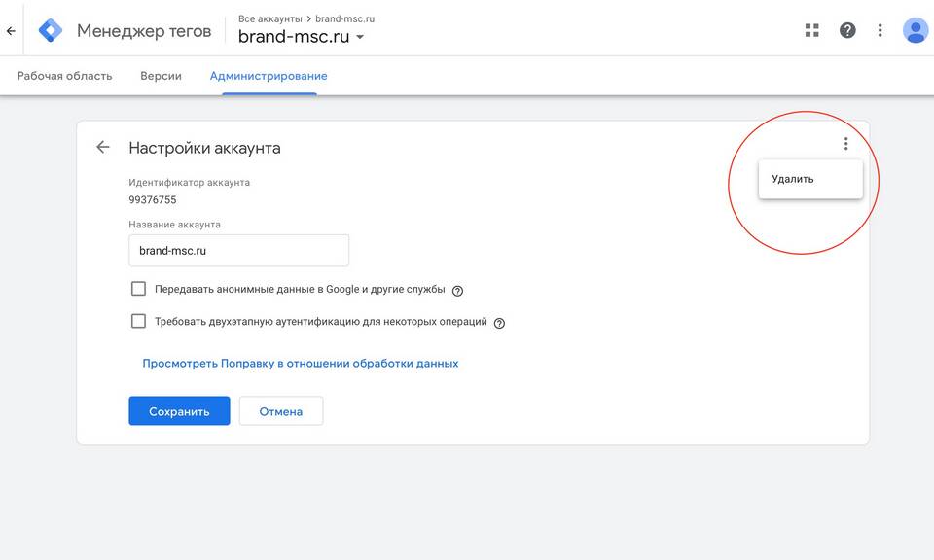Viewport: 934px width, 560px height.
Task: Click three-dot menu in account settings card
Action: 845,144
